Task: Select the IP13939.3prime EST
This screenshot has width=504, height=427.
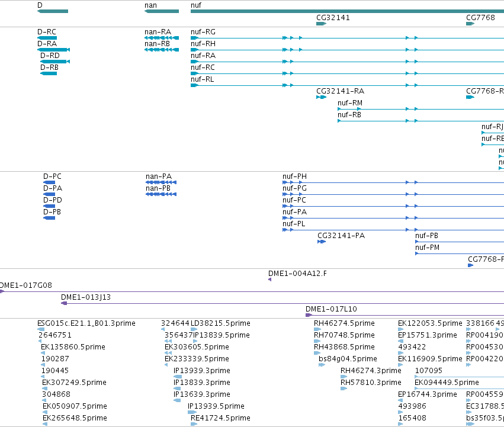Action: click(x=178, y=377)
